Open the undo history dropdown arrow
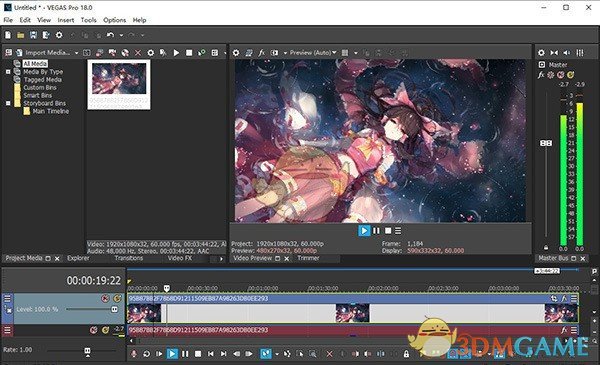The image size is (600, 365). coord(121,35)
